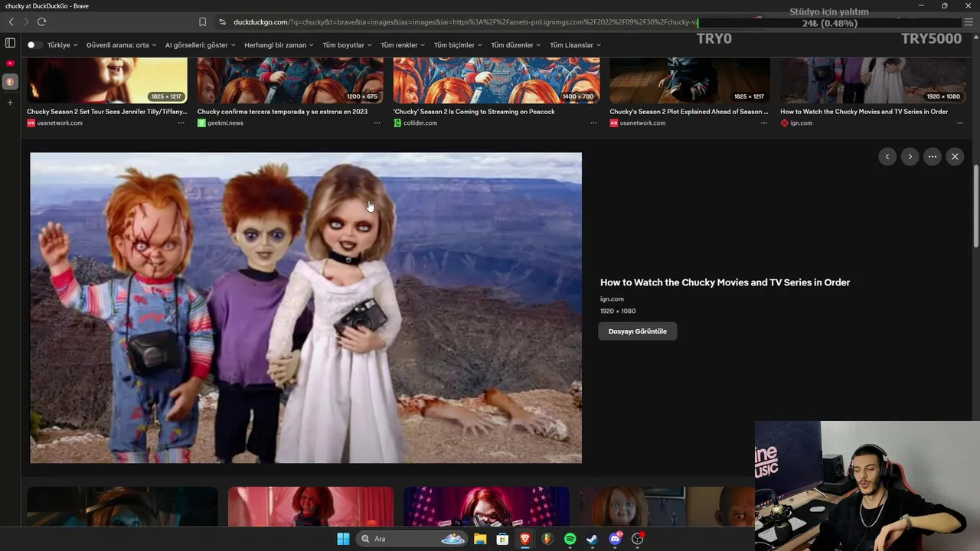980x551 pixels.
Task: Show next image in detail view
Action: coord(910,156)
